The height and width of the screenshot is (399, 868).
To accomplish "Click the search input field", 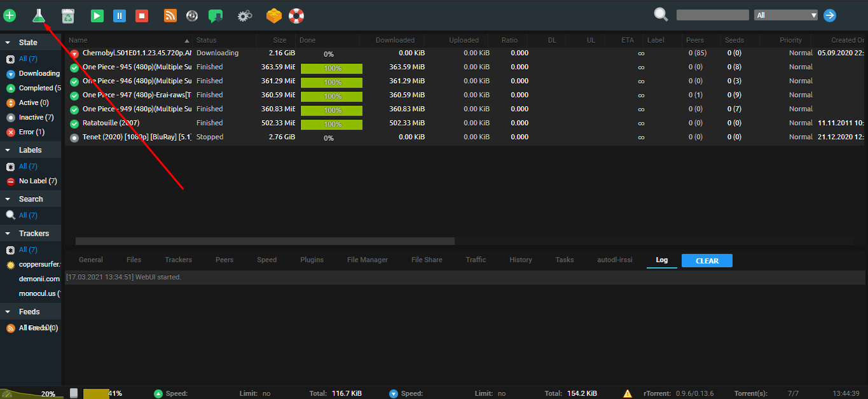I will [712, 14].
